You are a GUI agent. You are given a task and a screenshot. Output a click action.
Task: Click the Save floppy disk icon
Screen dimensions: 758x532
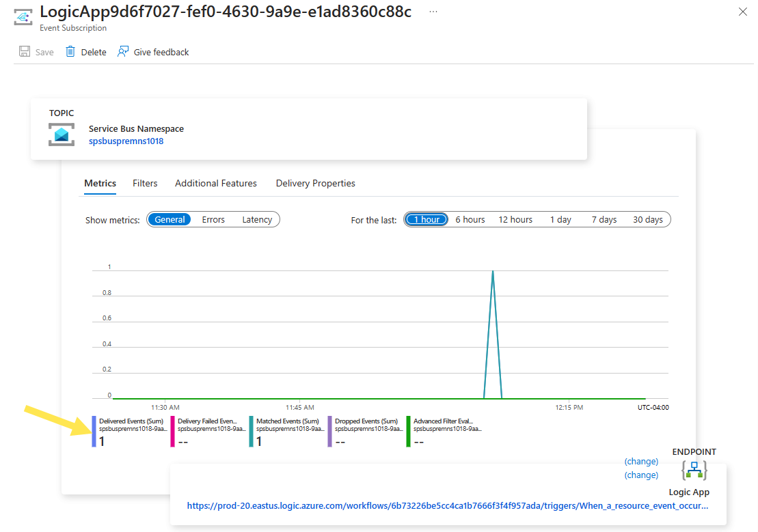[25, 52]
